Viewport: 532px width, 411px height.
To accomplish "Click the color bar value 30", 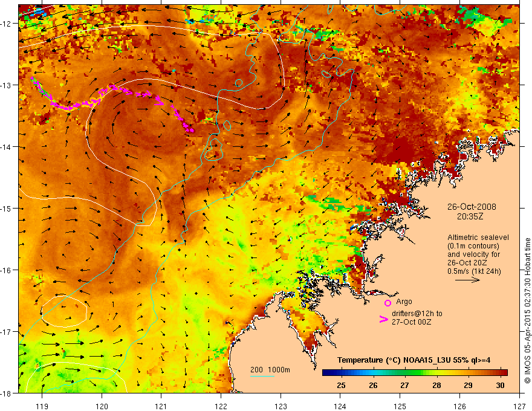I will pyautogui.click(x=500, y=385).
